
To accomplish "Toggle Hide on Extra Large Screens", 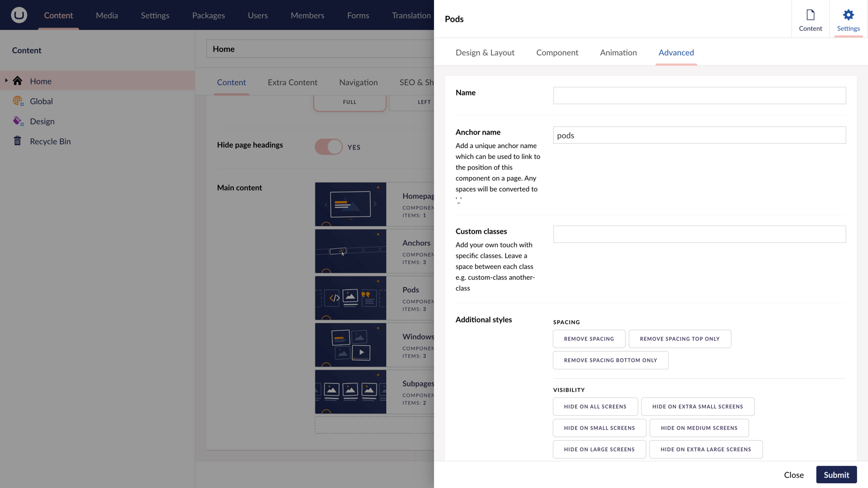I will click(x=705, y=450).
